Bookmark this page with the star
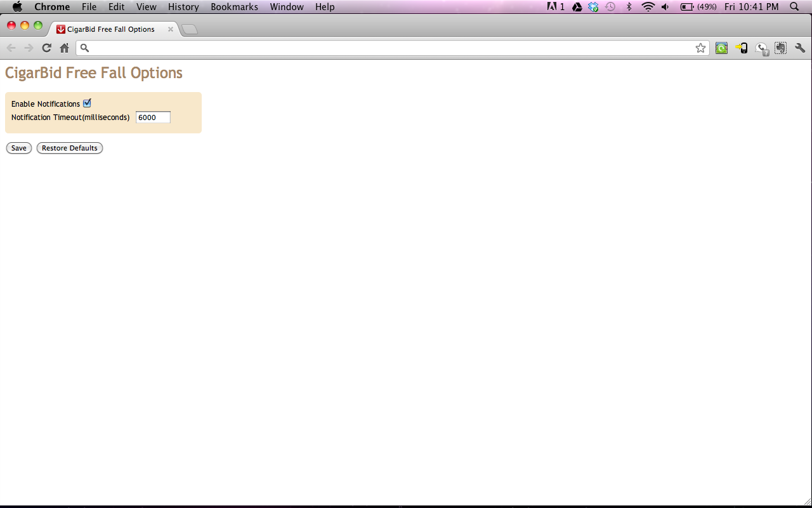Image resolution: width=812 pixels, height=508 pixels. coord(700,48)
